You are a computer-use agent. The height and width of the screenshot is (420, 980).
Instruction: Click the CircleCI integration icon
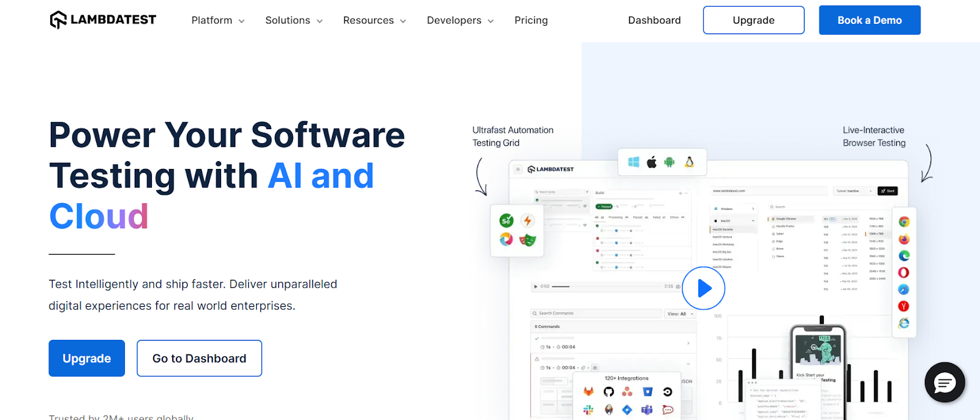[x=668, y=392]
